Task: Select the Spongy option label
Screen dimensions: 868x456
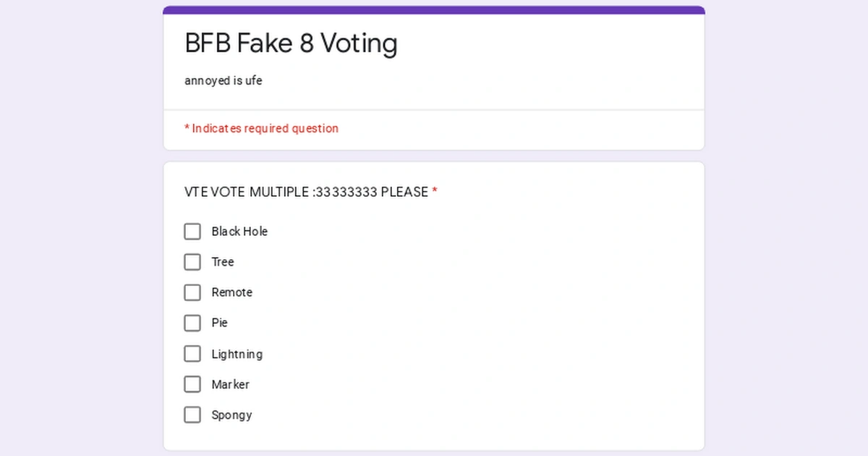Action: click(231, 415)
